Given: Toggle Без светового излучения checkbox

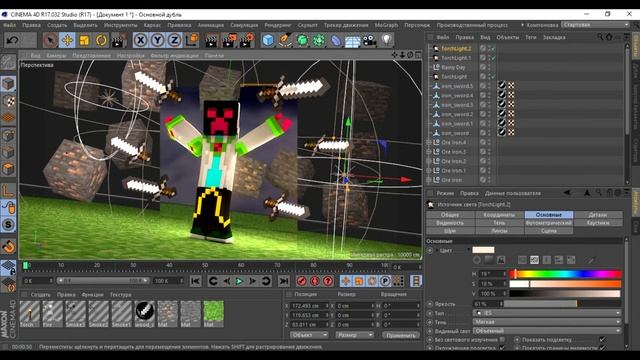Looking at the screenshot, I should [502, 339].
